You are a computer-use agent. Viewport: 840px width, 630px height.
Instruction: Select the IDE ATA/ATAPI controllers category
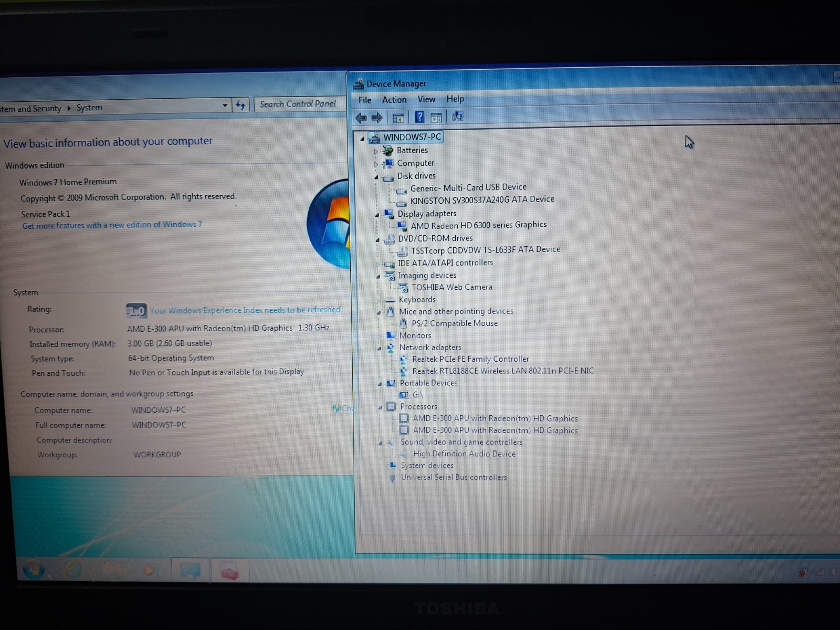pyautogui.click(x=445, y=263)
